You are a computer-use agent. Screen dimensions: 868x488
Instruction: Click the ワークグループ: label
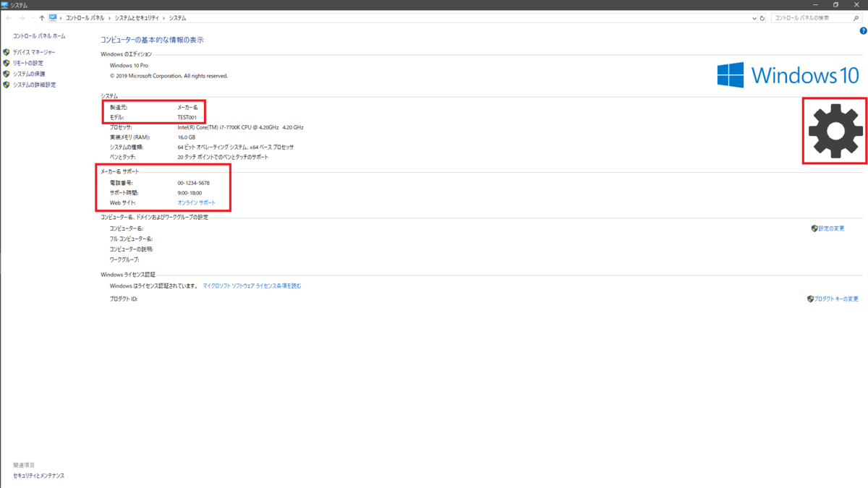pos(124,259)
